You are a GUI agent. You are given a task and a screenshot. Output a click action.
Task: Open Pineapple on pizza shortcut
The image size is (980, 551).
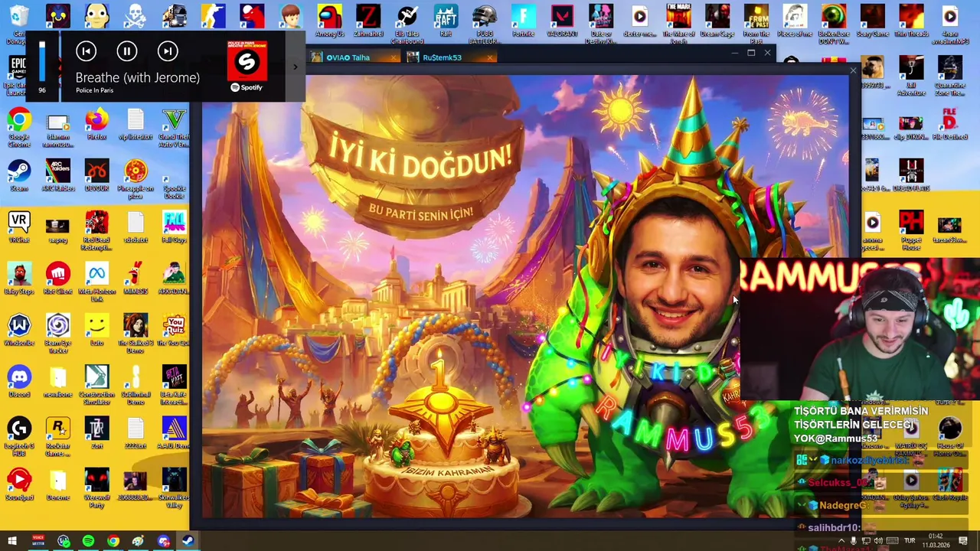pyautogui.click(x=136, y=179)
